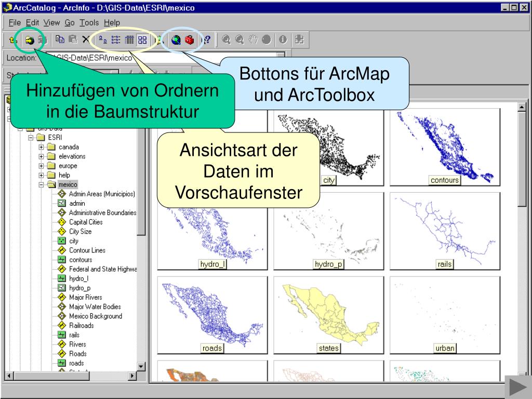Collapse the ESRI folder in the tree

coord(31,138)
